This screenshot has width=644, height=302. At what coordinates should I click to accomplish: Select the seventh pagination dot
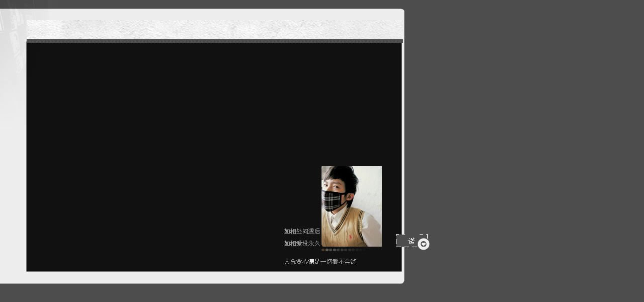[345, 249]
